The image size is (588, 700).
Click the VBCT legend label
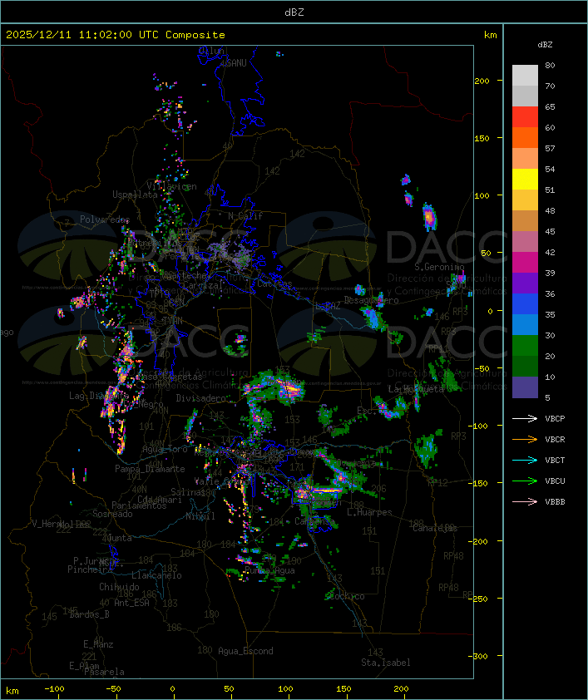555,460
